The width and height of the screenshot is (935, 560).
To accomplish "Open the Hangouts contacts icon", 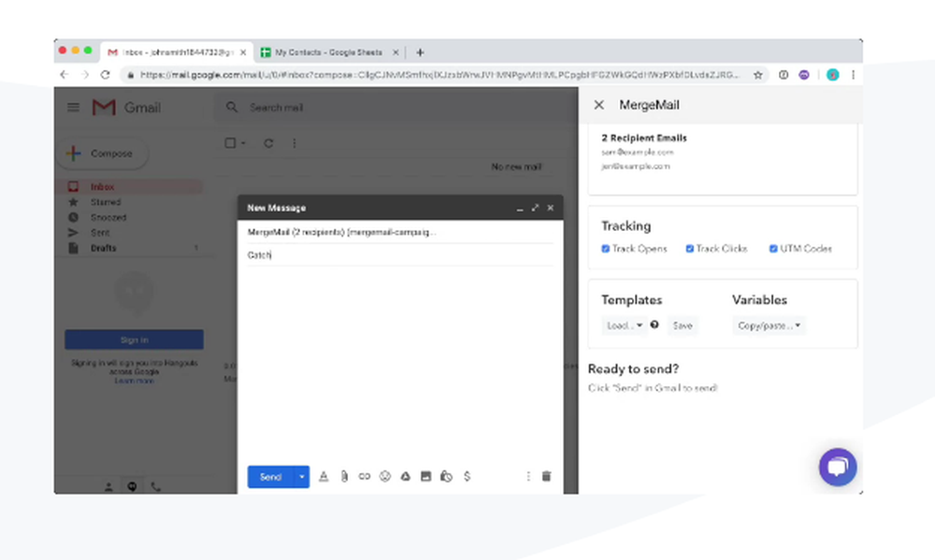I will (x=108, y=487).
